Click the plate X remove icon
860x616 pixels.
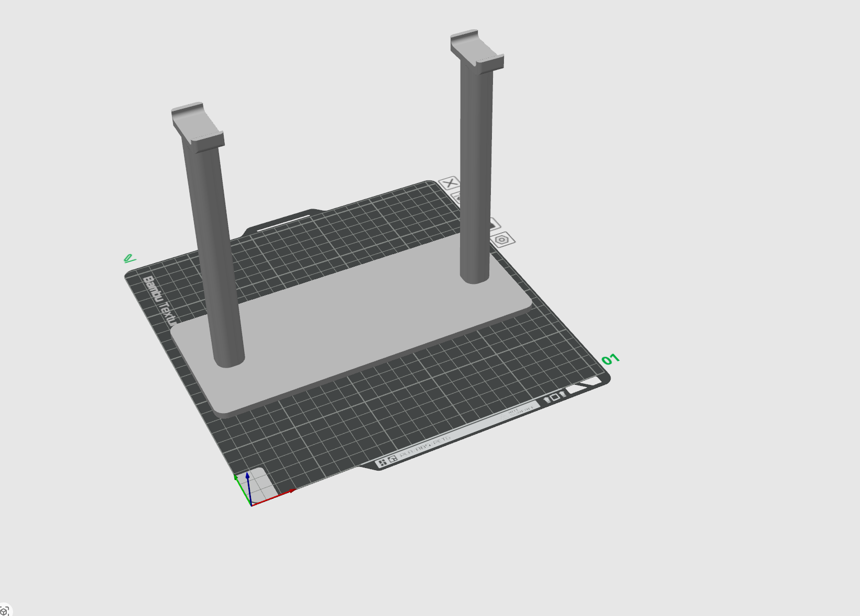(x=450, y=183)
